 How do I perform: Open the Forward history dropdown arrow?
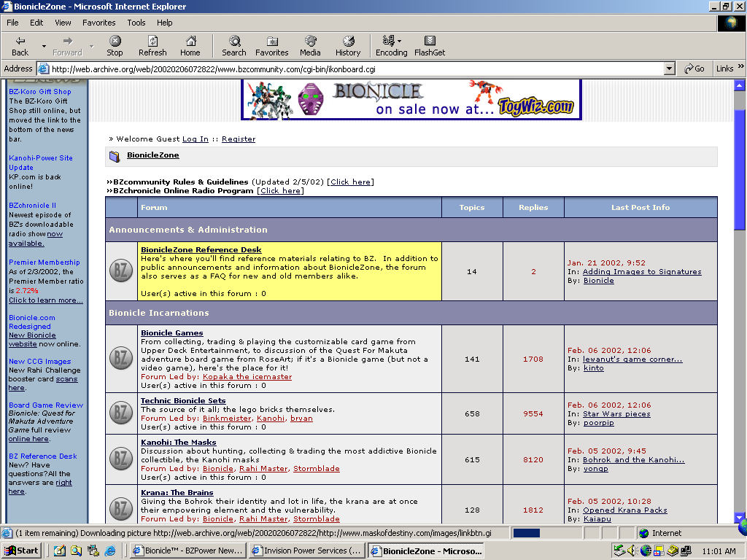point(91,46)
